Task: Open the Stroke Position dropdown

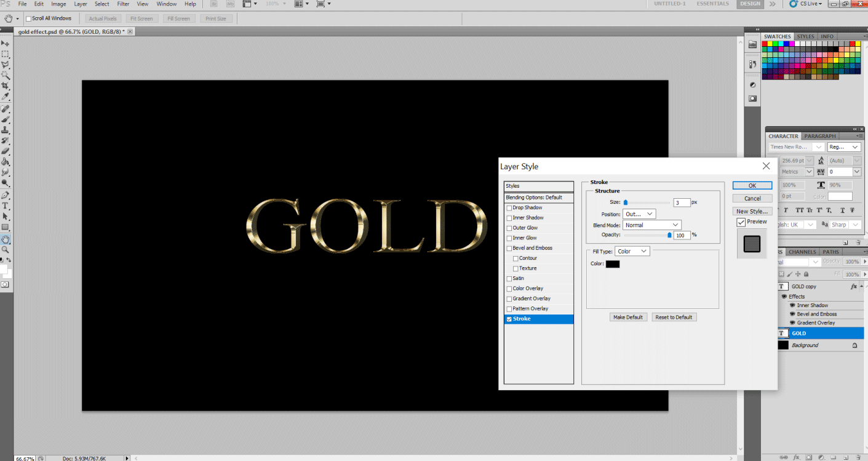Action: coord(639,214)
